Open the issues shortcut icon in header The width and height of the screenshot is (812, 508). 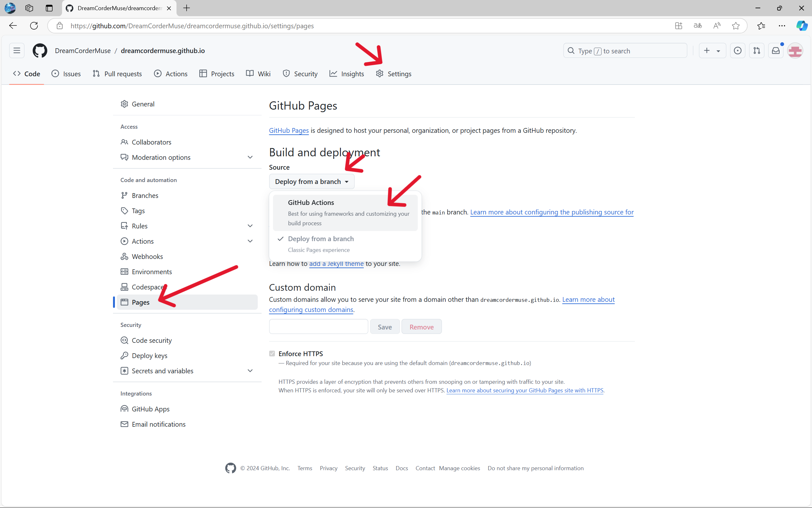point(737,51)
